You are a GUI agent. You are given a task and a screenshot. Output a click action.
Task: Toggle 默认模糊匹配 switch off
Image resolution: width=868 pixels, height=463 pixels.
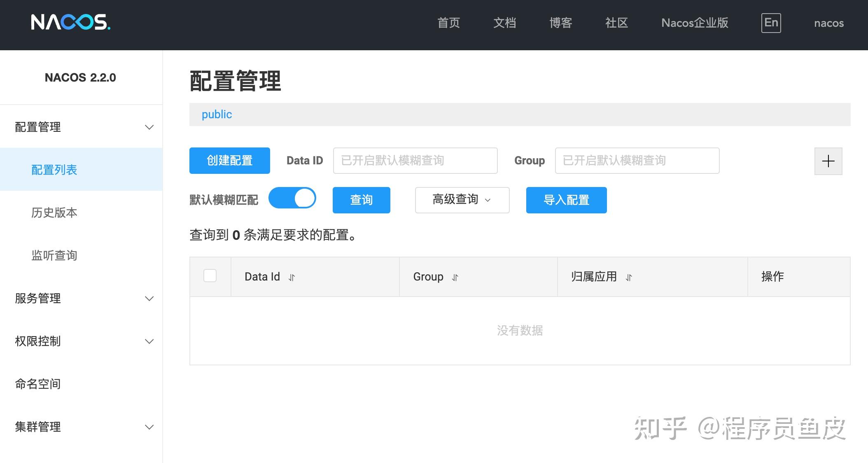pos(292,198)
